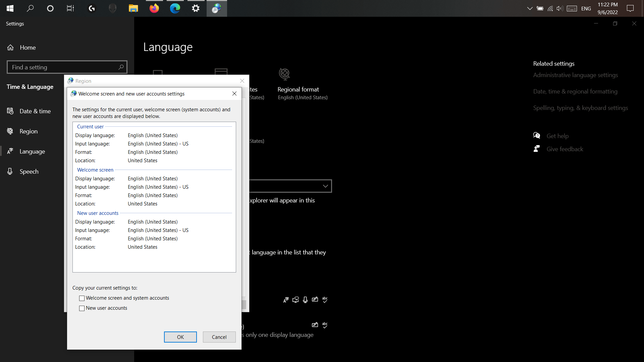Click the Get help icon
644x362 pixels.
point(537,135)
